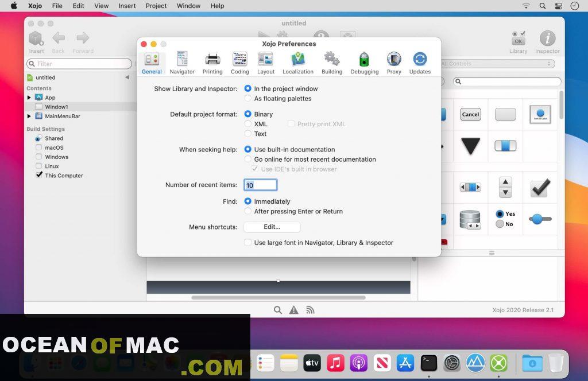Show the Library panel
Screen dimensions: 588x381
tap(519, 42)
